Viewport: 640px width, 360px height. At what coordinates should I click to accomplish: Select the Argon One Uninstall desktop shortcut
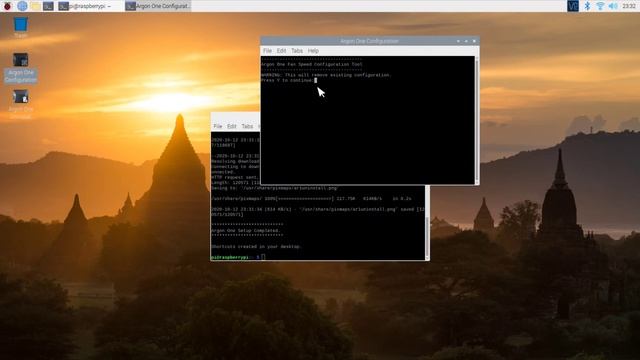pos(20,104)
